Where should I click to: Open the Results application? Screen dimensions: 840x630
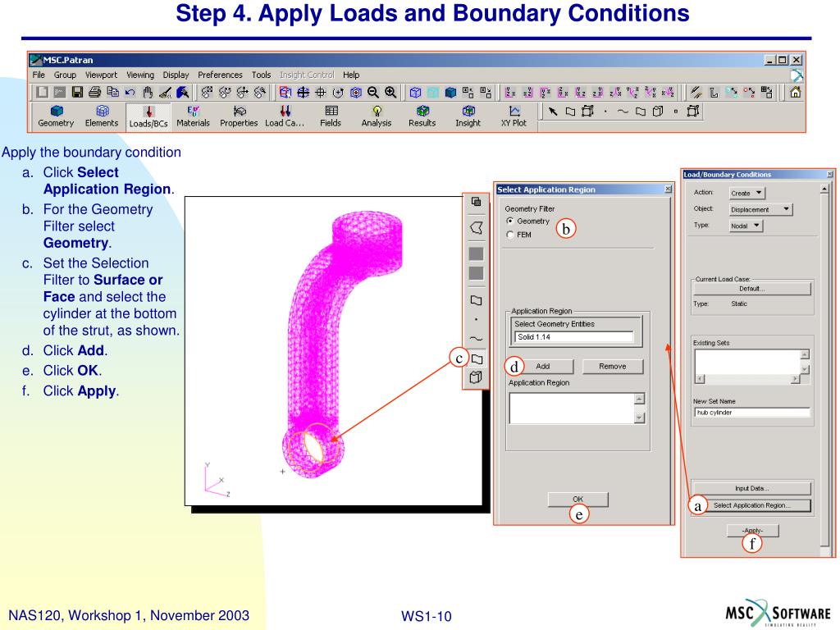pyautogui.click(x=422, y=116)
